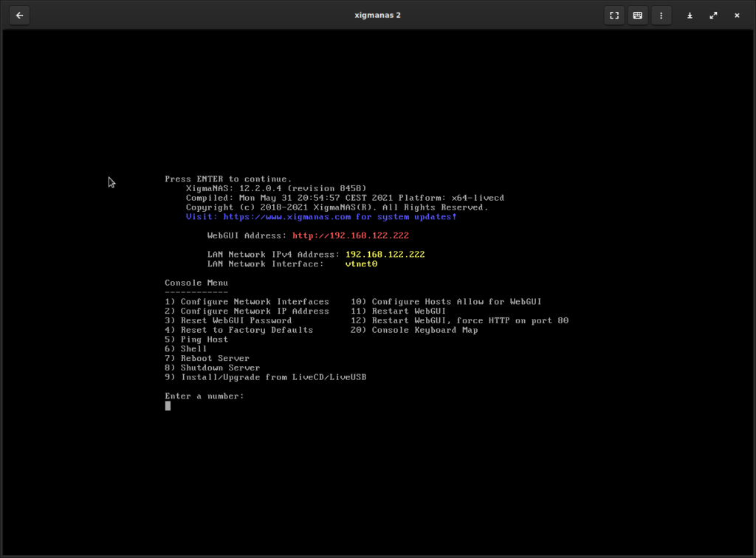Click the yellow LAN IPv4 address 192.168.122.222
This screenshot has height=558, width=756.
coord(385,255)
